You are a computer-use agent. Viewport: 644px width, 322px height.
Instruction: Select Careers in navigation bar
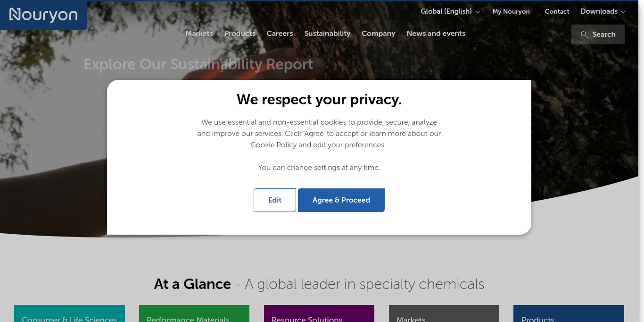coord(280,34)
